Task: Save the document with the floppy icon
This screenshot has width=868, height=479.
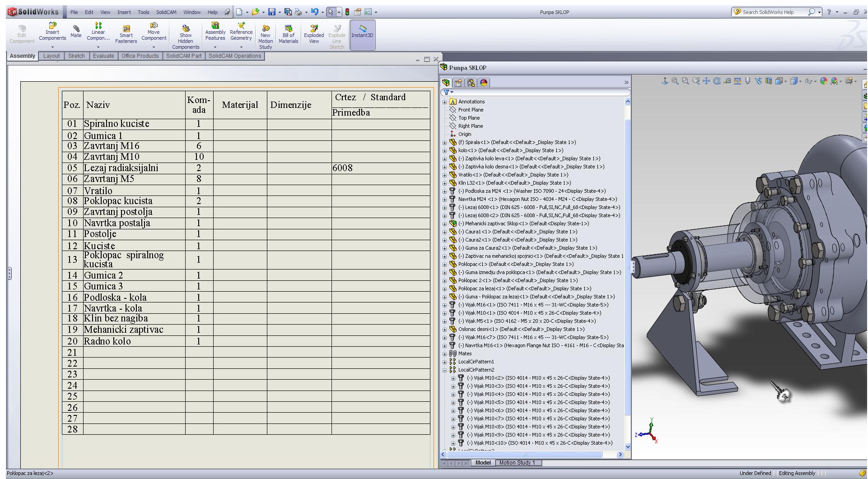Action: point(272,12)
